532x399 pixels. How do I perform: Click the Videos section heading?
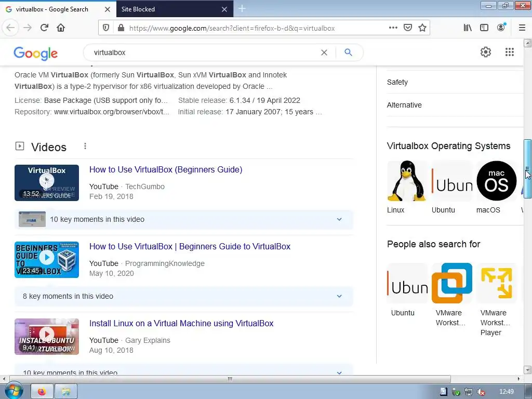49,147
